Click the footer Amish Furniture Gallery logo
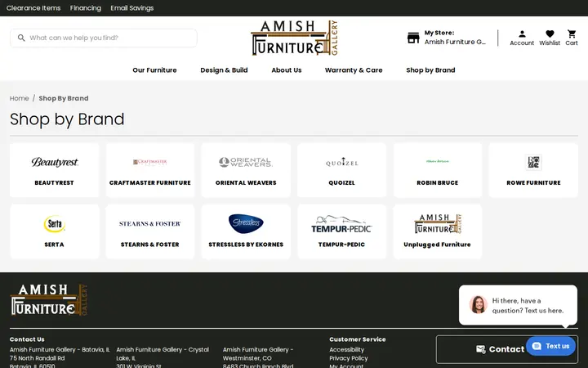This screenshot has width=588, height=368. [49, 299]
